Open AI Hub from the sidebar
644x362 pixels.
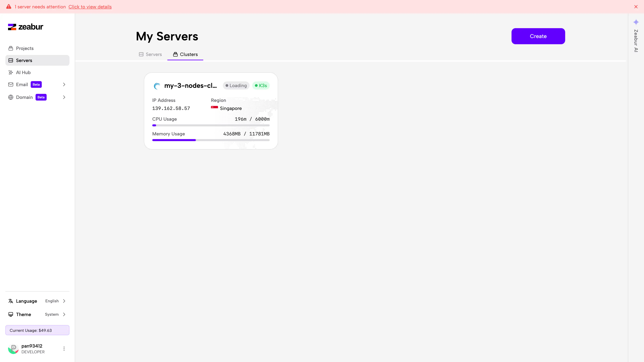pos(23,72)
